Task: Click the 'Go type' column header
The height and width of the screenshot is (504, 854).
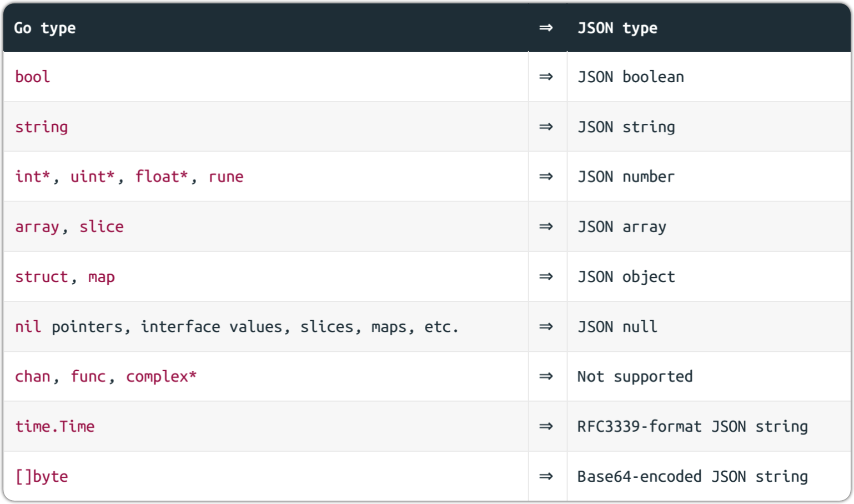Action: [x=265, y=28]
